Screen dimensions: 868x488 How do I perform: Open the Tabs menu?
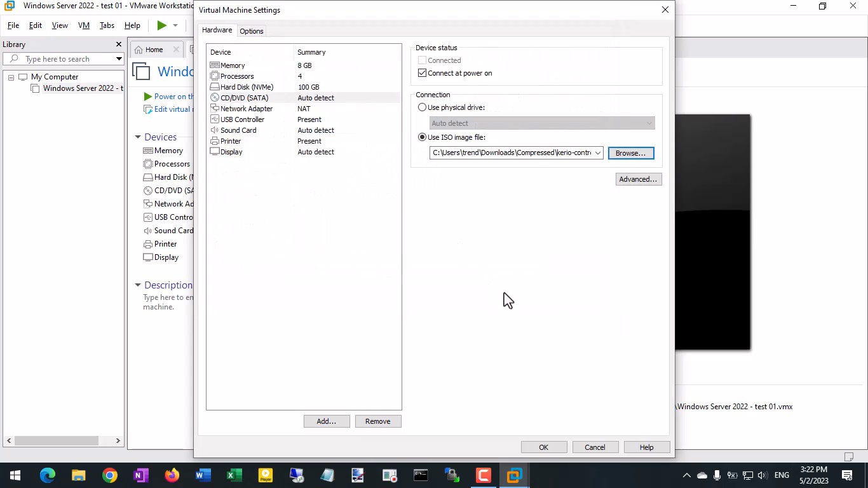pyautogui.click(x=107, y=25)
